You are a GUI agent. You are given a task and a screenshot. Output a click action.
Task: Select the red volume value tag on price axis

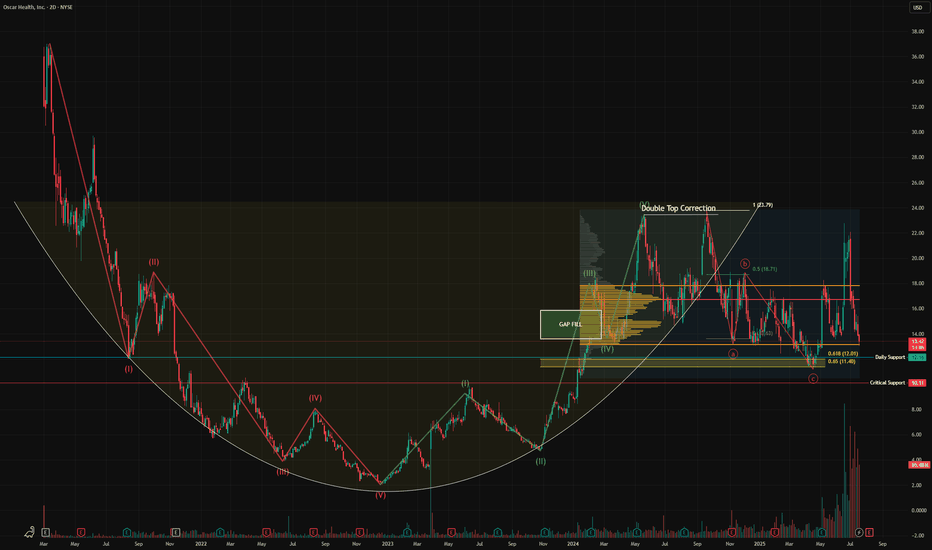919,464
